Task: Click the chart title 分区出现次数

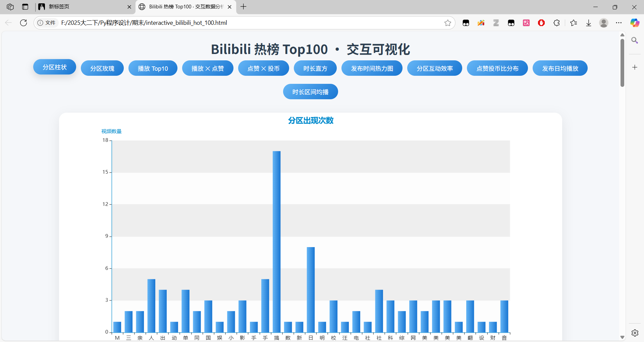Action: pos(311,120)
